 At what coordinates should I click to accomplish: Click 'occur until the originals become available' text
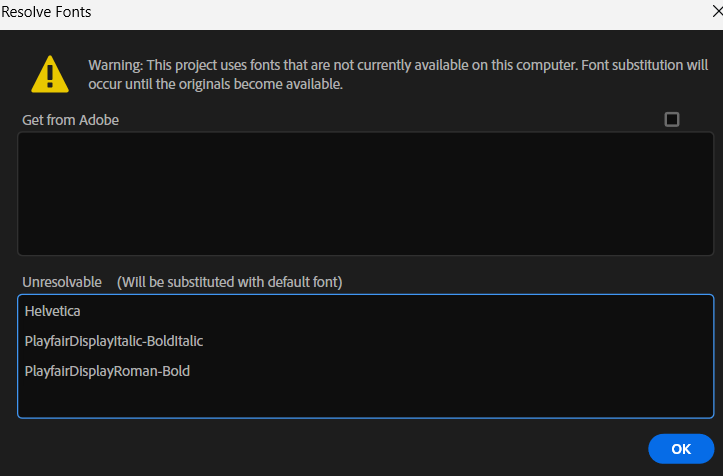(215, 84)
